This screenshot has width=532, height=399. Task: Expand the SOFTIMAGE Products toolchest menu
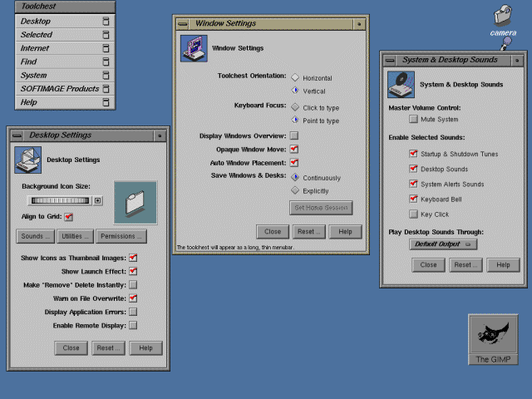tap(58, 89)
